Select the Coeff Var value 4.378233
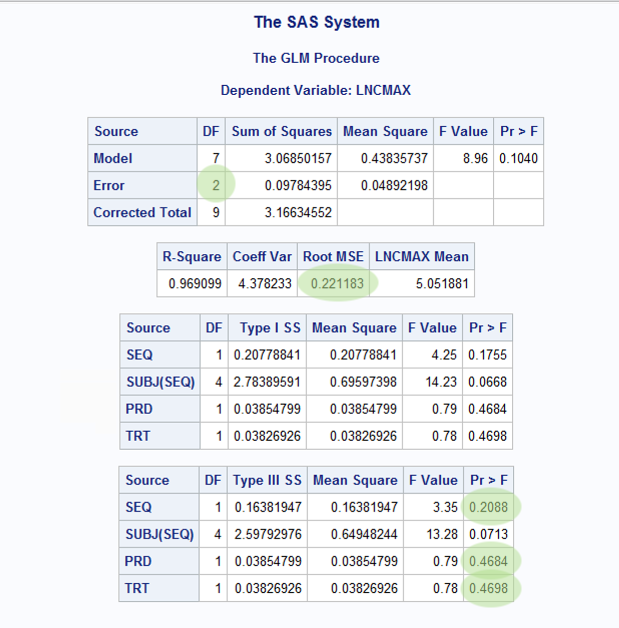619x628 pixels. [x=263, y=283]
